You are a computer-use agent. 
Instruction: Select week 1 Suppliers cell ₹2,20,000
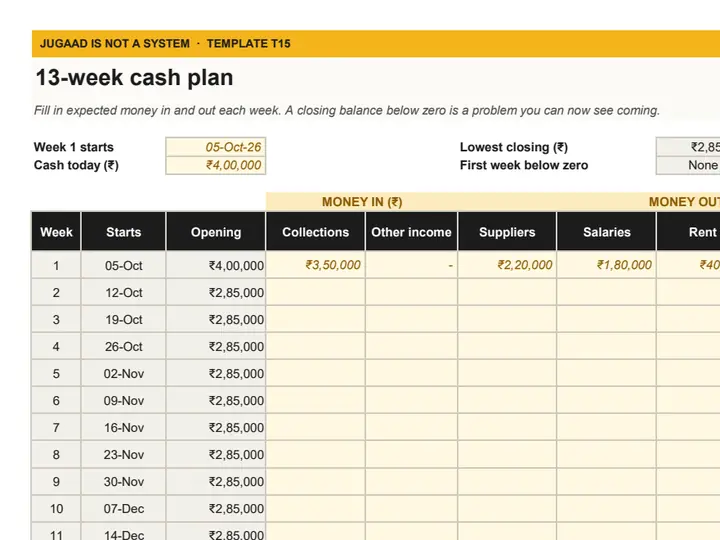507,265
